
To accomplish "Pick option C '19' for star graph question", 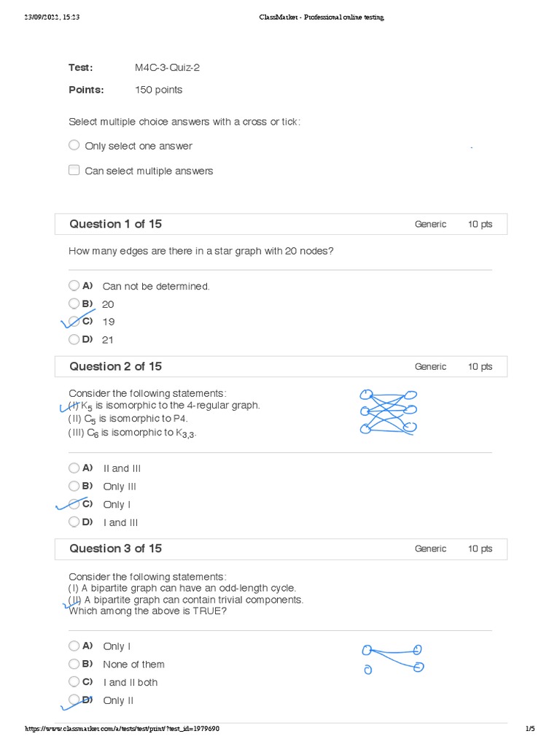I will (74, 321).
